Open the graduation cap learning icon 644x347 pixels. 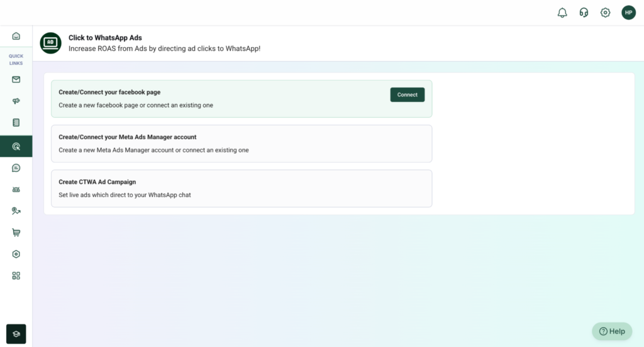pyautogui.click(x=16, y=334)
